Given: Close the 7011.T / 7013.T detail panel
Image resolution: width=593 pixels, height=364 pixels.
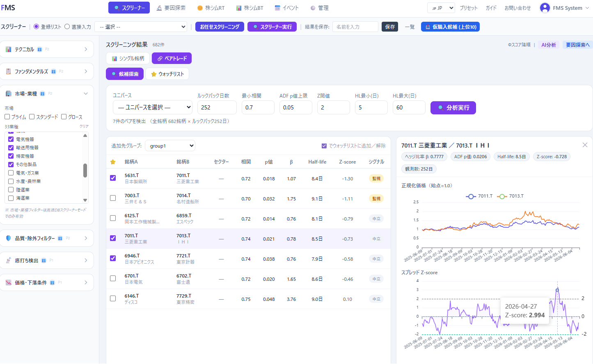Looking at the screenshot, I should (585, 145).
